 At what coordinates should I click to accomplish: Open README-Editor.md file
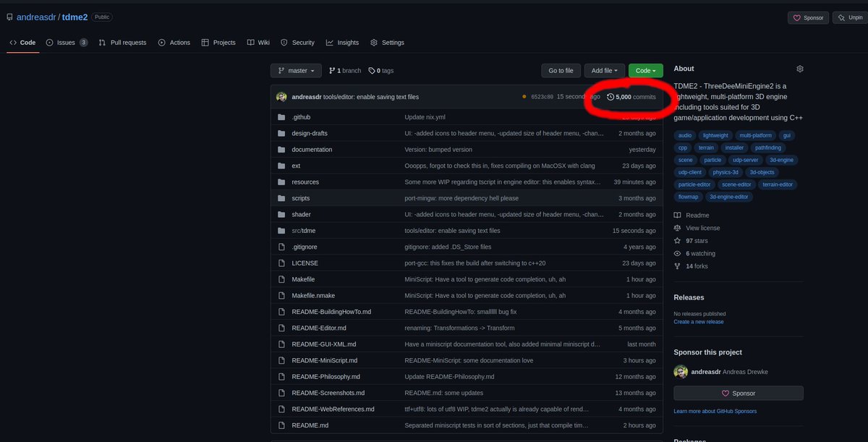point(319,328)
